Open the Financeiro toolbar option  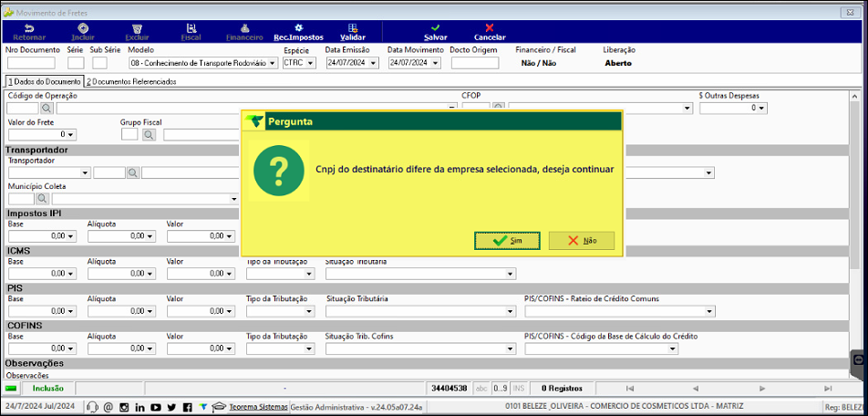(244, 32)
